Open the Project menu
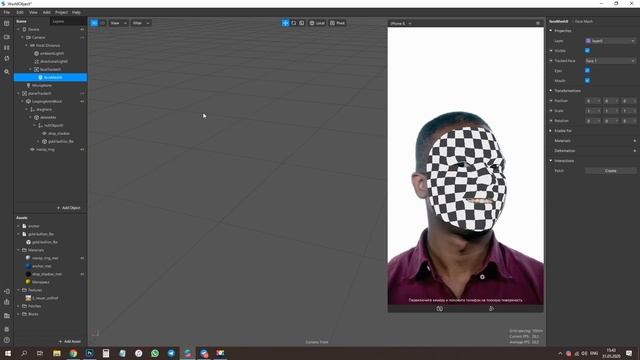640x360 pixels. point(61,12)
